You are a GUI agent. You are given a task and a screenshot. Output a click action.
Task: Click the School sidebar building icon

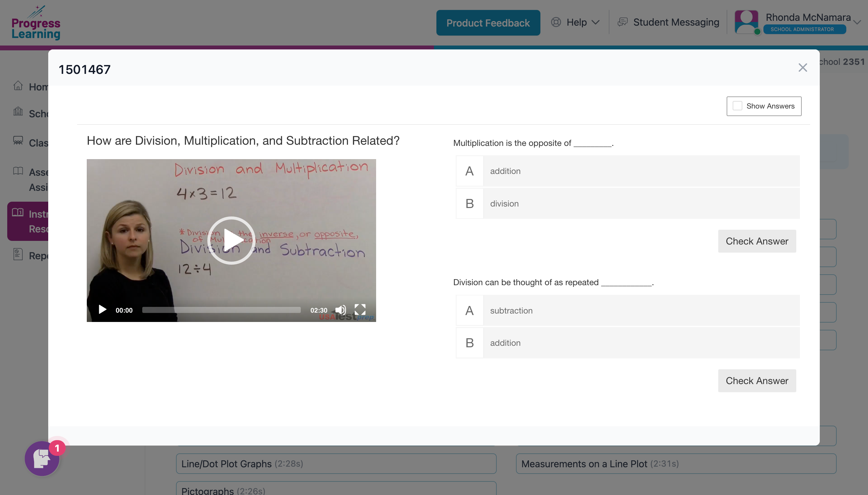click(x=18, y=111)
